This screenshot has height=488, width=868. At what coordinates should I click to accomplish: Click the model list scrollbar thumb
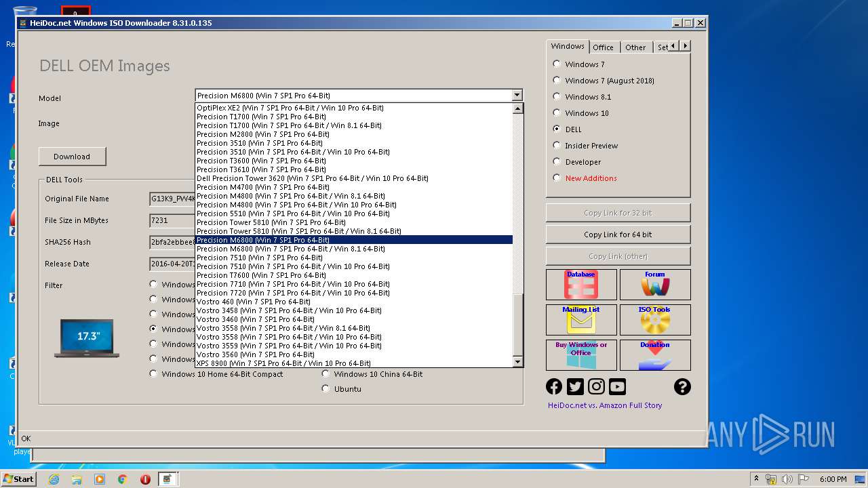click(518, 325)
